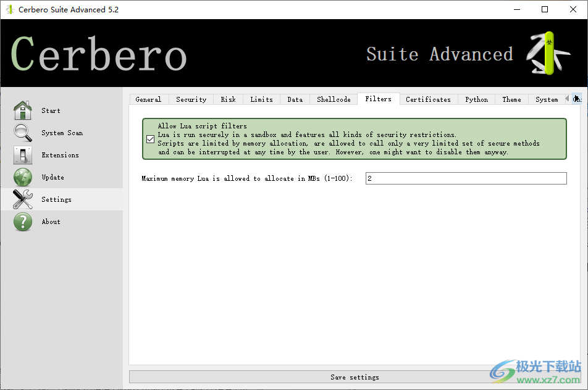This screenshot has width=588, height=390.
Task: Click the Update globe icon
Action: [x=22, y=177]
